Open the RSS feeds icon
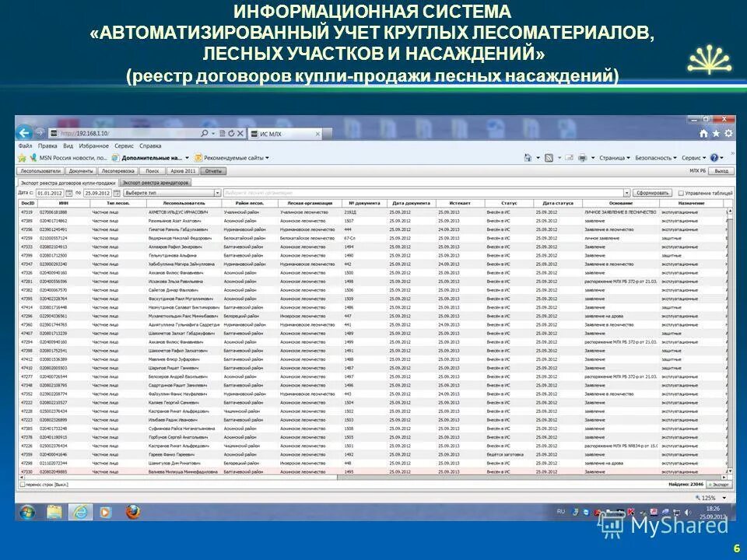The image size is (747, 560). 550,158
